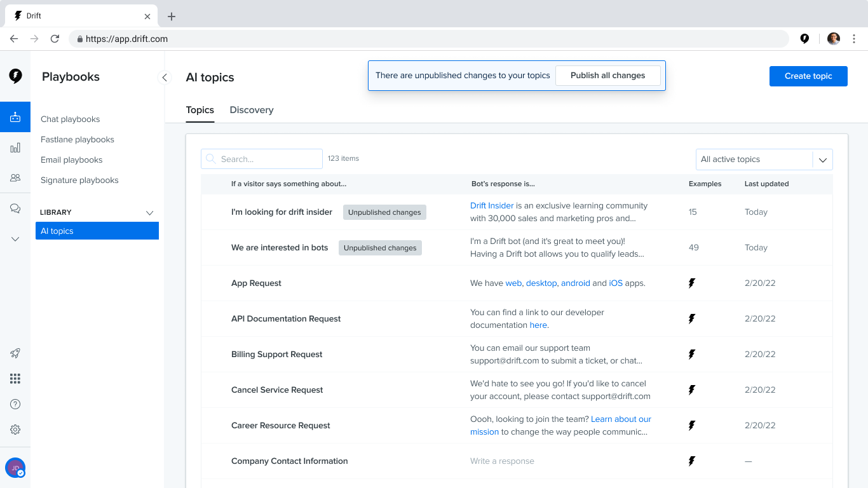Reload the page with browser refresh button
Viewport: 868px width, 488px height.
point(55,39)
